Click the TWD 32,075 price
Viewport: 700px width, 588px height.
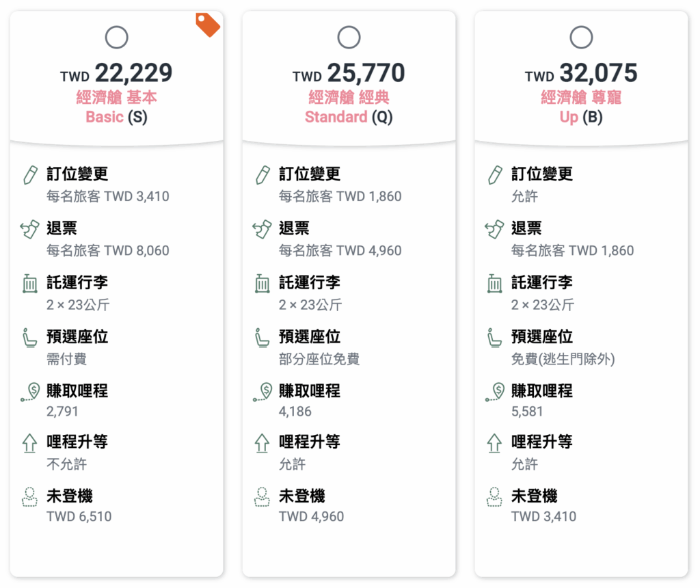(x=581, y=73)
